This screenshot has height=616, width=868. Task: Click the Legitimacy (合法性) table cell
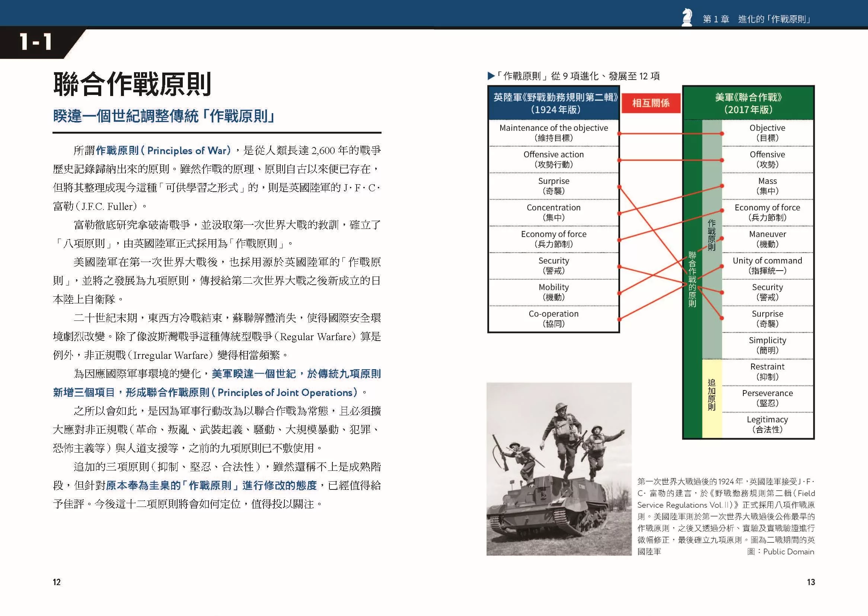(x=767, y=424)
